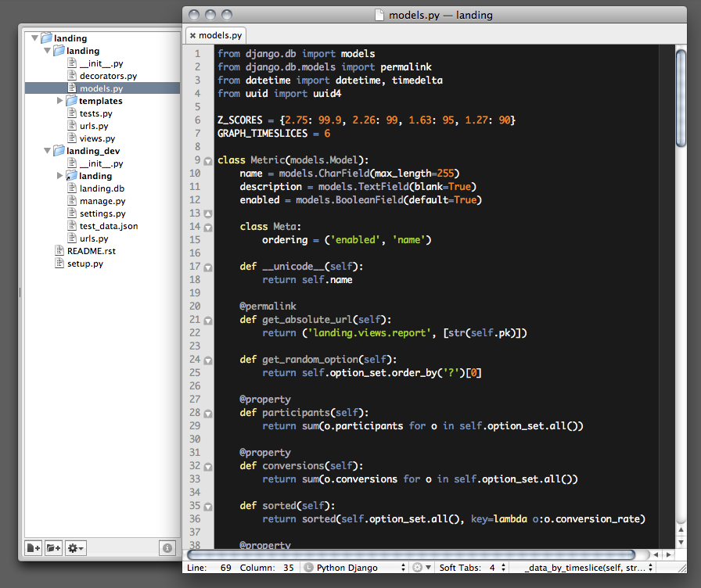Click the vertical scrollbar thumb in editor
Image resolution: width=701 pixels, height=588 pixels.
[681, 99]
